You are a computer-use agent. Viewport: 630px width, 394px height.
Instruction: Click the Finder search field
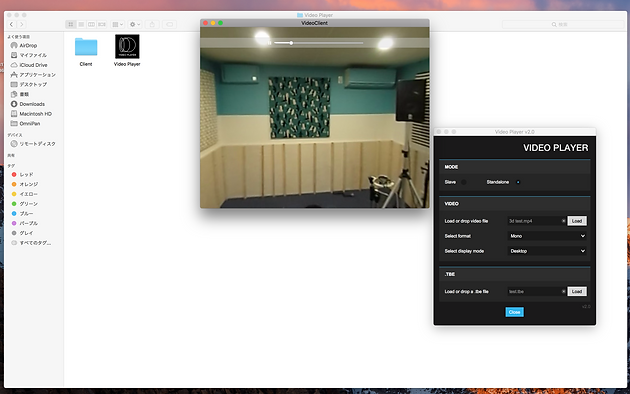(562, 24)
